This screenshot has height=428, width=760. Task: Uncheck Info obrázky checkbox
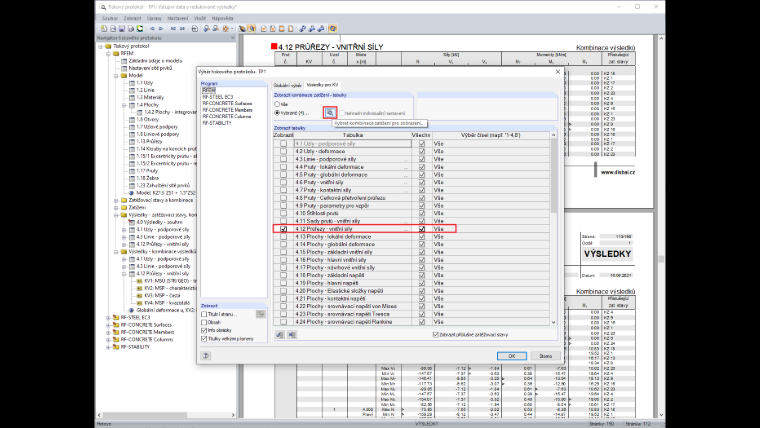(204, 331)
